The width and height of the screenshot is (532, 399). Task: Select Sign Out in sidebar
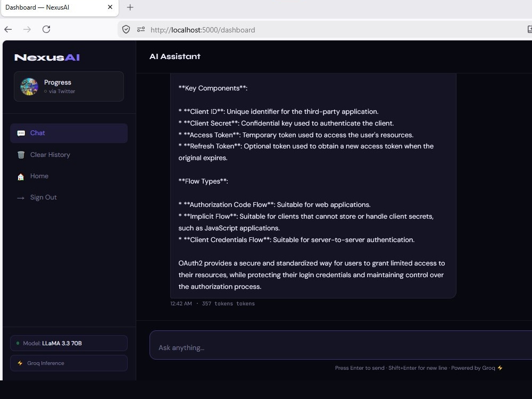[69, 197]
